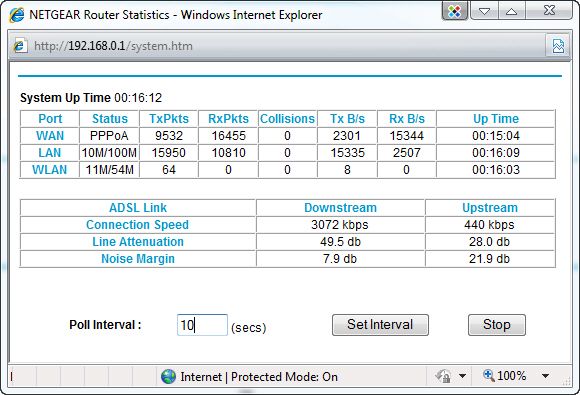Viewport: 580px width, 395px height.
Task: Click the window resize grip corner
Action: click(x=566, y=382)
